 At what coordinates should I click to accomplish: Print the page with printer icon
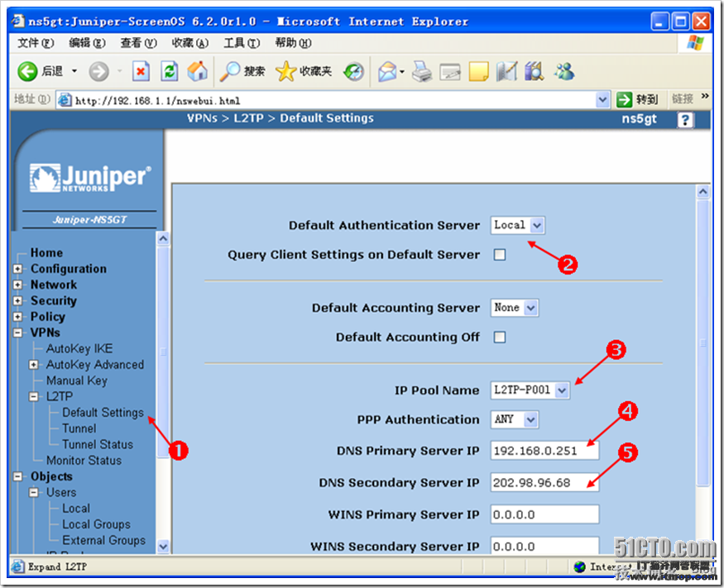tap(422, 72)
